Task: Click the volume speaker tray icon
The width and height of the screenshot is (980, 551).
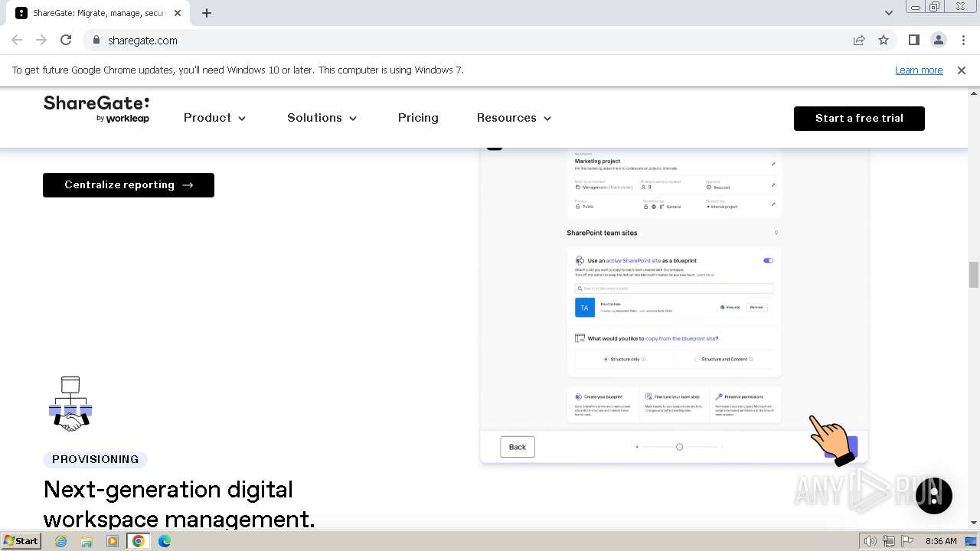Action: (871, 541)
